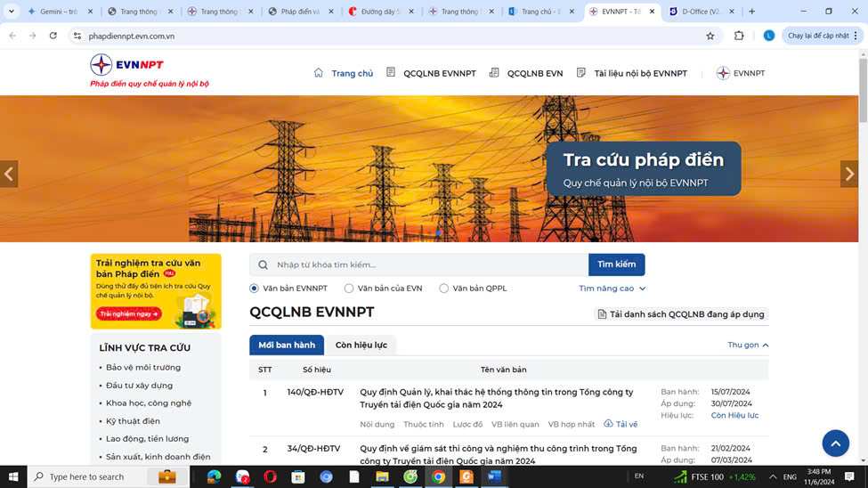868x488 pixels.
Task: Collapse the list with Thu gọn
Action: click(x=748, y=345)
